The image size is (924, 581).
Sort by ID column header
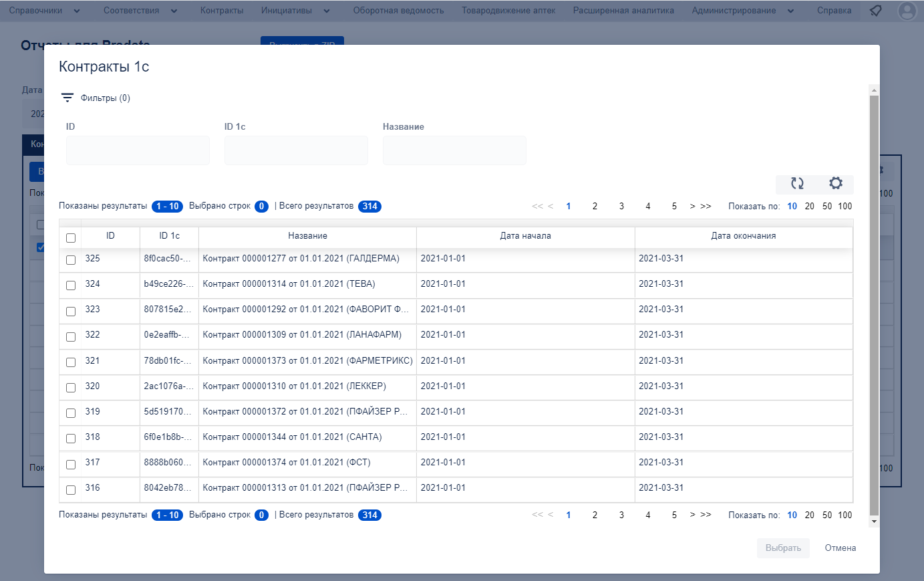coord(110,236)
